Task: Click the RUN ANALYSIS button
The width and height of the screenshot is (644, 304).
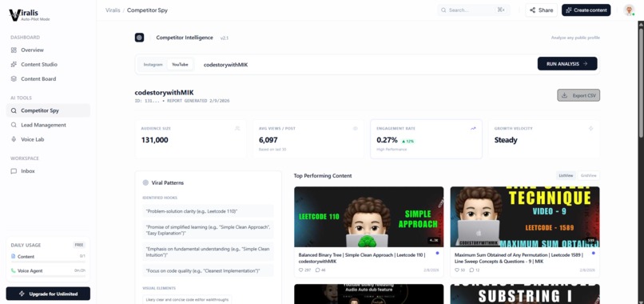Action: click(567, 64)
